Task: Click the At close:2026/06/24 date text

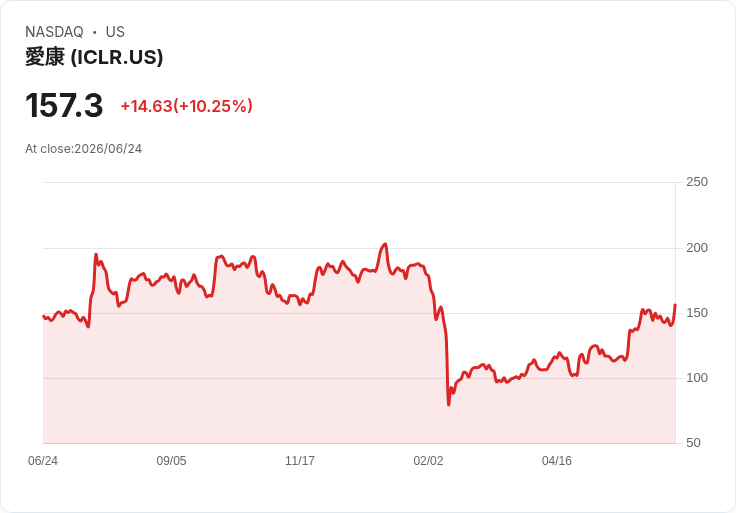Action: [x=84, y=149]
